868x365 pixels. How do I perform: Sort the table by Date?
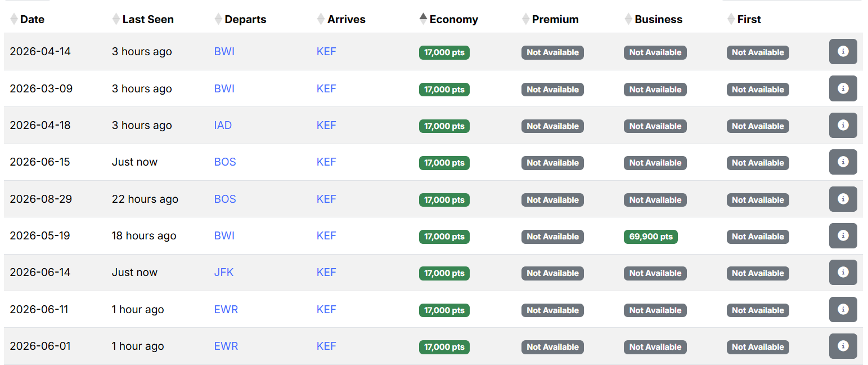click(27, 19)
